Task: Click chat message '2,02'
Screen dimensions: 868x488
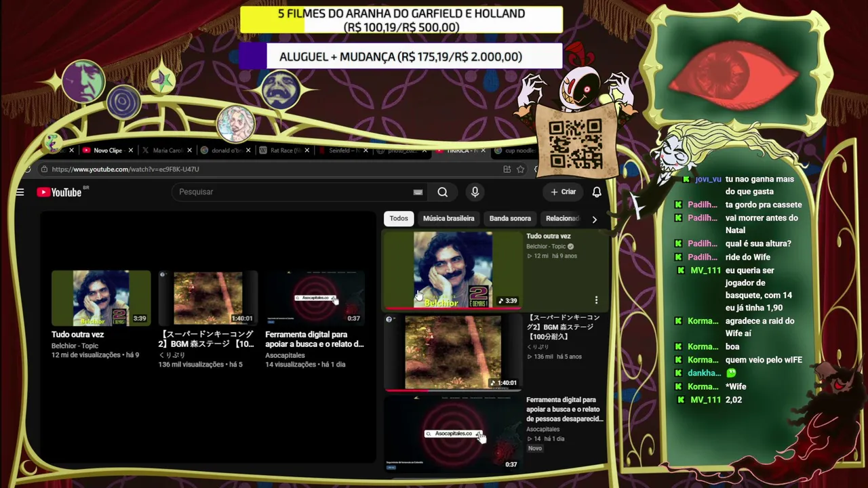Action: point(734,400)
